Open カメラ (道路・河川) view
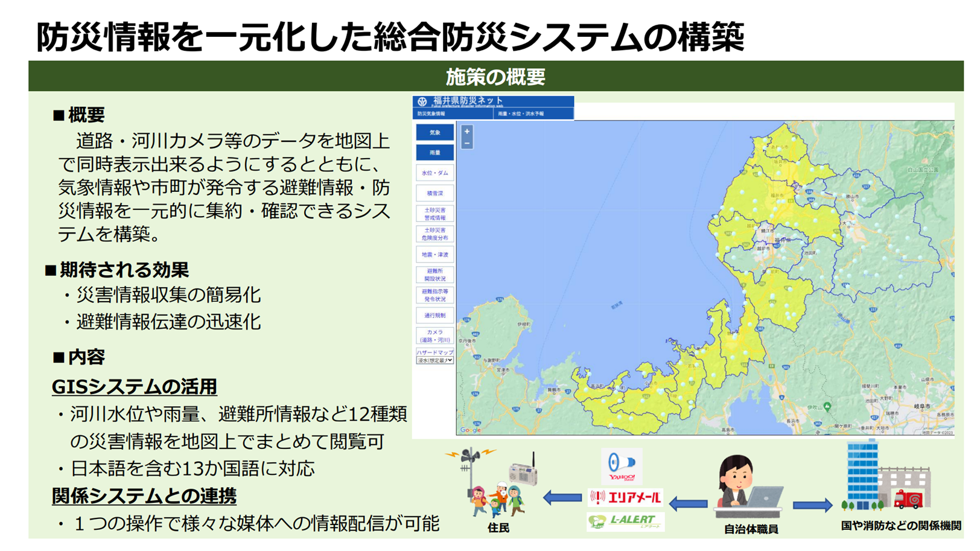This screenshot has height=551, width=980. tap(434, 336)
